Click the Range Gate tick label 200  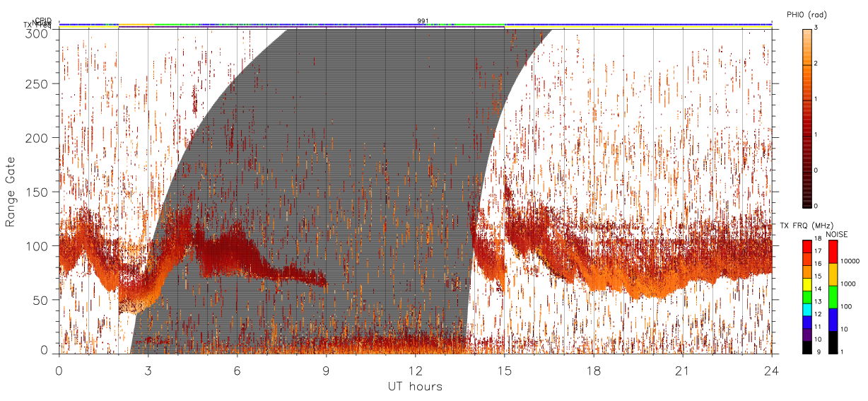click(37, 138)
